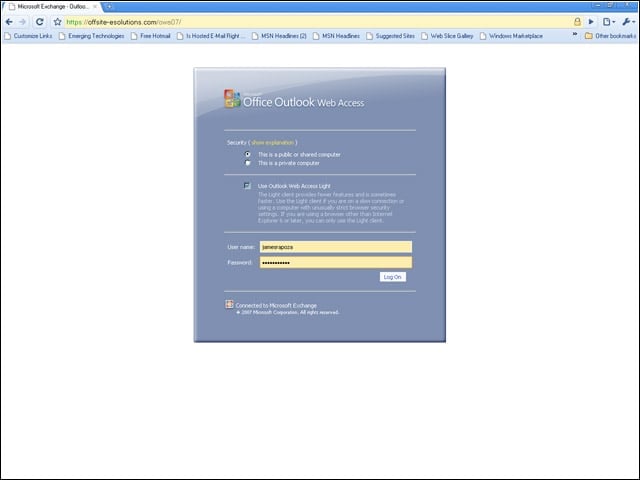Image resolution: width=640 pixels, height=480 pixels.
Task: Open the wrench settings menu
Action: (629, 22)
